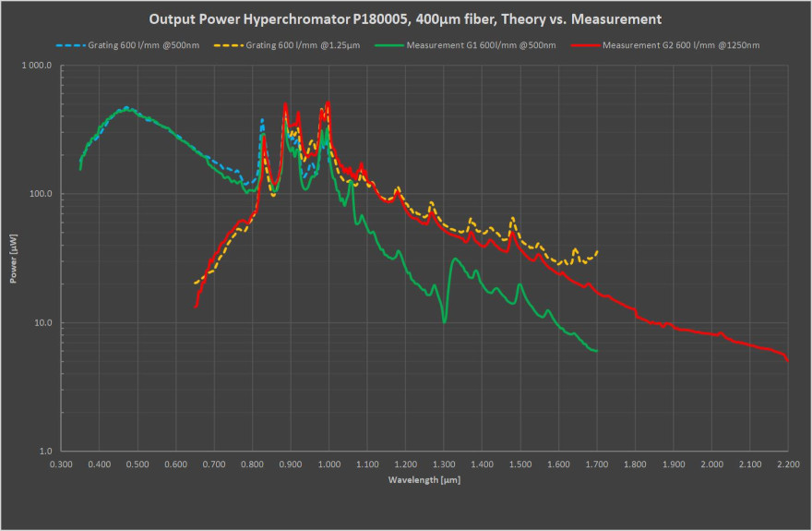Click the x-axis label '1.800'
The image size is (812, 531).
(x=636, y=465)
